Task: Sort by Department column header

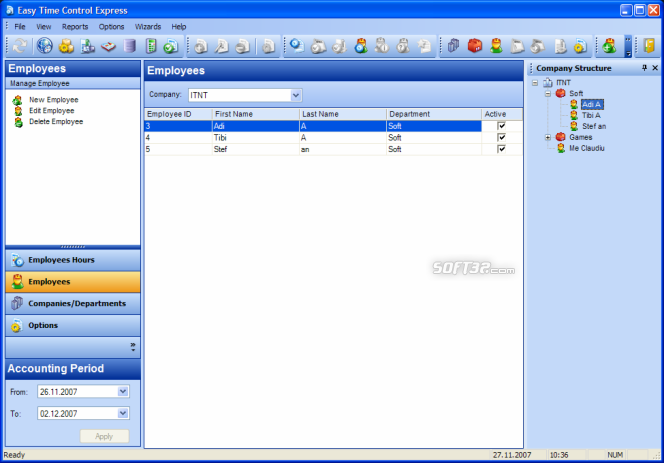Action: [434, 114]
